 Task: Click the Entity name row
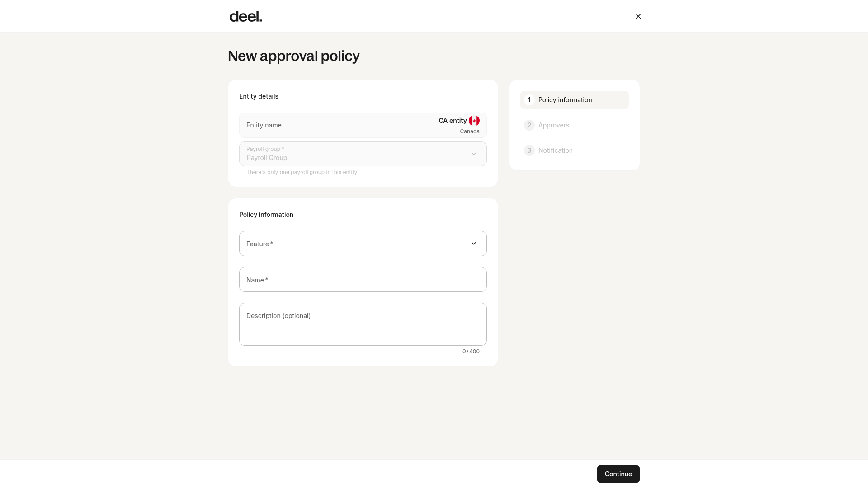click(363, 125)
